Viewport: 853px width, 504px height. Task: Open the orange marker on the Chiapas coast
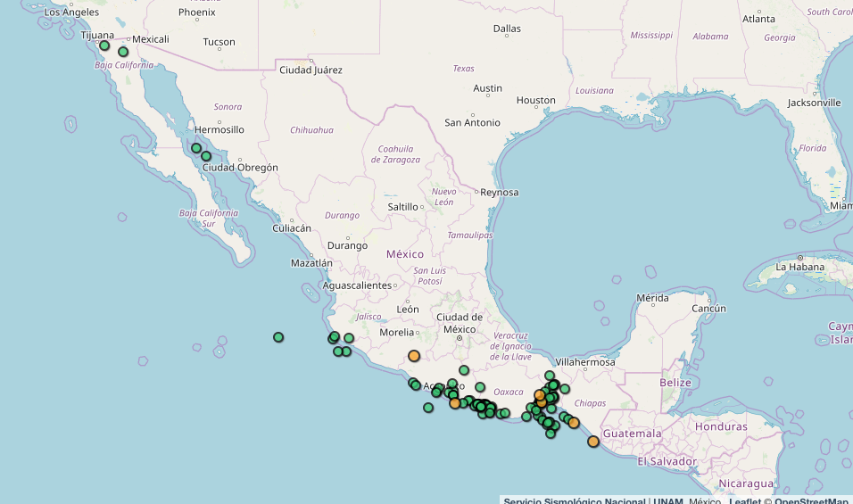point(574,423)
